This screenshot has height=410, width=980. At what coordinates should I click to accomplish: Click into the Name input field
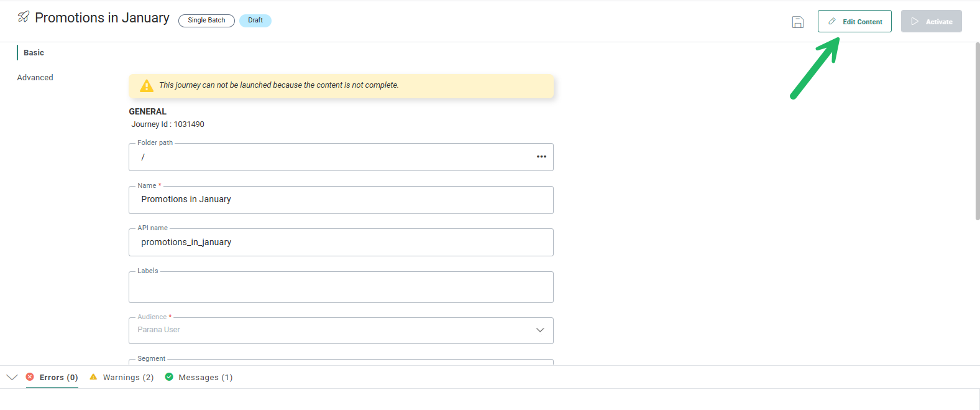[341, 200]
